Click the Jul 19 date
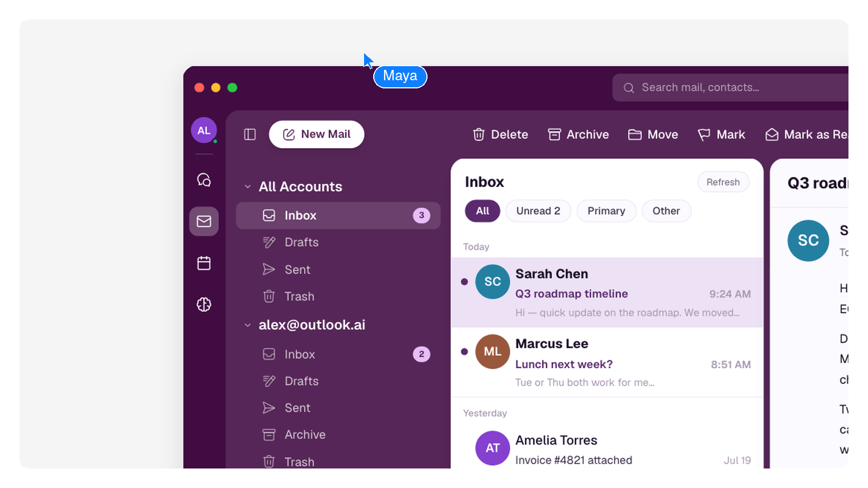Viewport: 868px width, 488px height. click(x=737, y=460)
